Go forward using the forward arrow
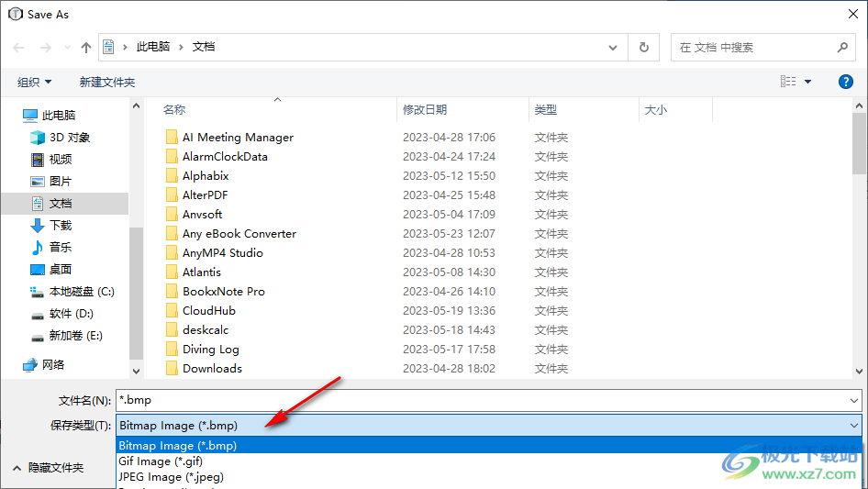Viewport: 868px width, 489px height. [45, 48]
